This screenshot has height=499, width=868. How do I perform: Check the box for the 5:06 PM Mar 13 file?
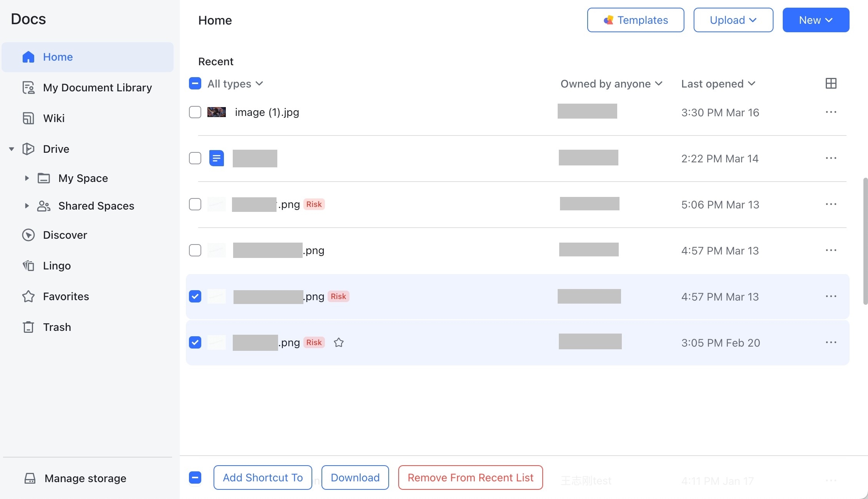click(195, 204)
